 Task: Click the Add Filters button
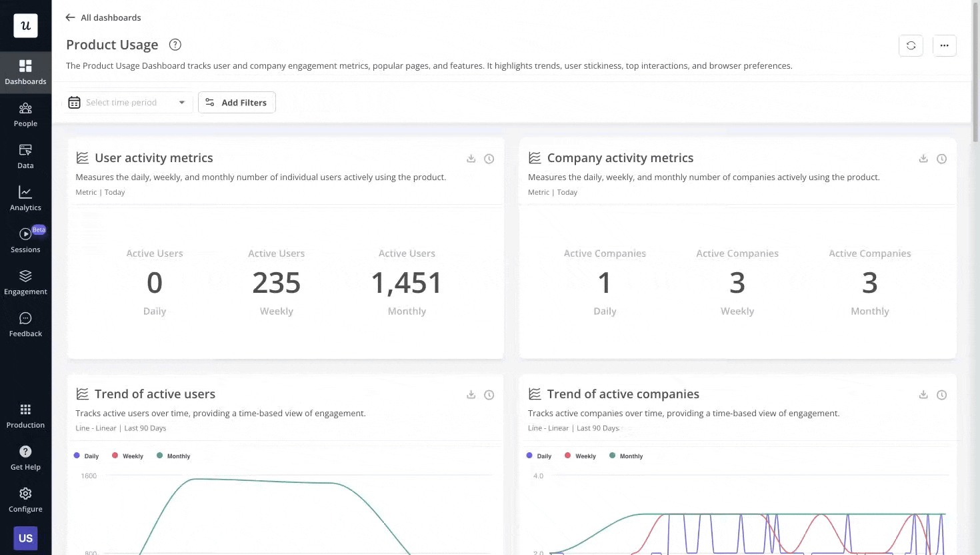(237, 102)
